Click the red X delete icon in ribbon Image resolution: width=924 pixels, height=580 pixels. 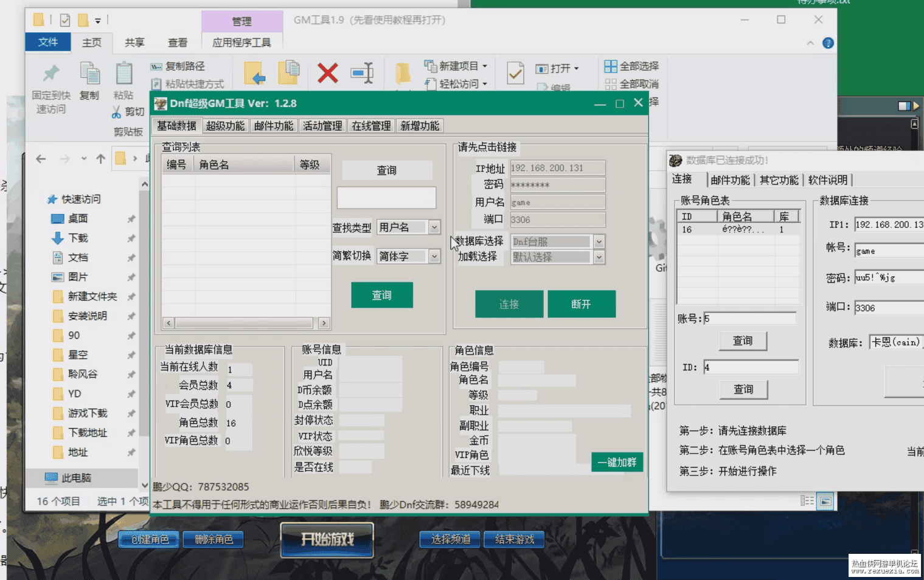point(327,74)
